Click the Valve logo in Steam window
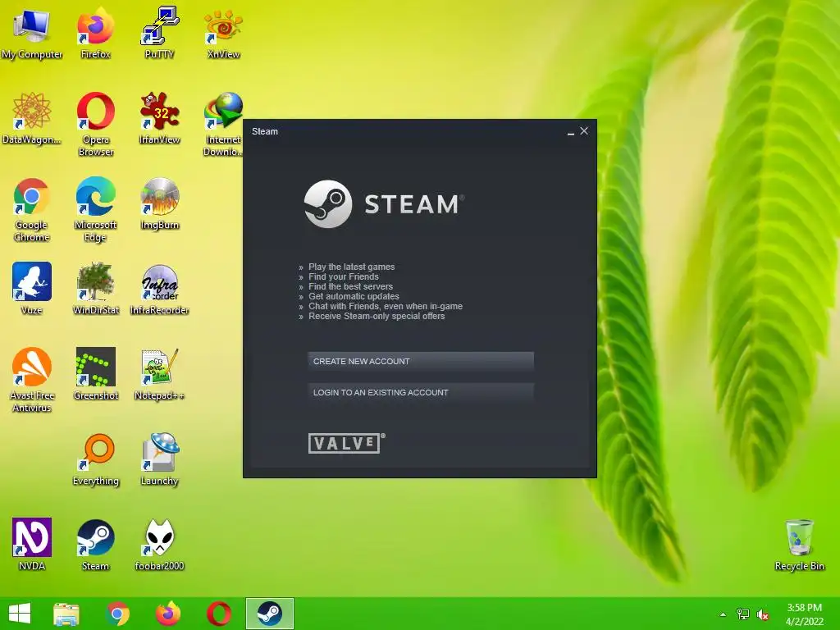The height and width of the screenshot is (630, 840). [347, 444]
